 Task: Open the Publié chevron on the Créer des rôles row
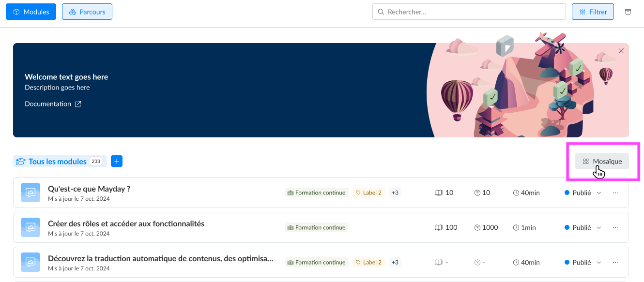coord(599,227)
